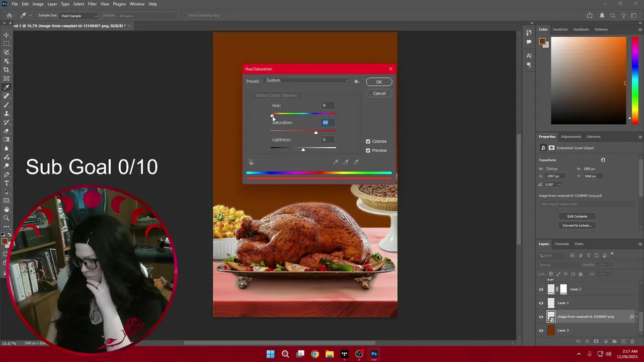Click the Edit Contents button
This screenshot has width=644, height=362.
point(577,216)
